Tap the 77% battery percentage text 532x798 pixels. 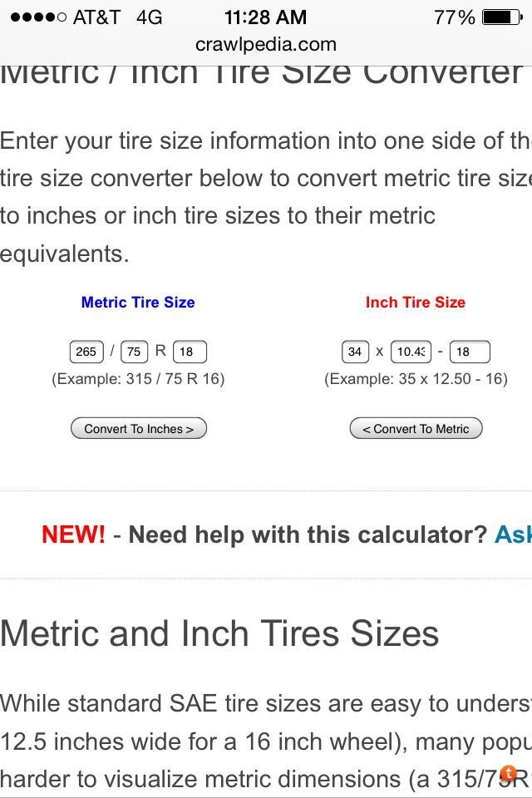(x=455, y=17)
